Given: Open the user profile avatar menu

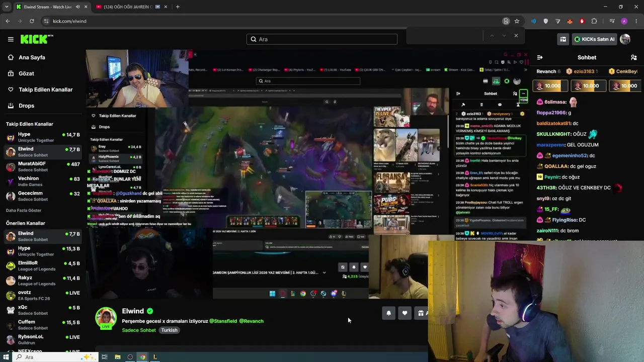Looking at the screenshot, I should (625, 39).
